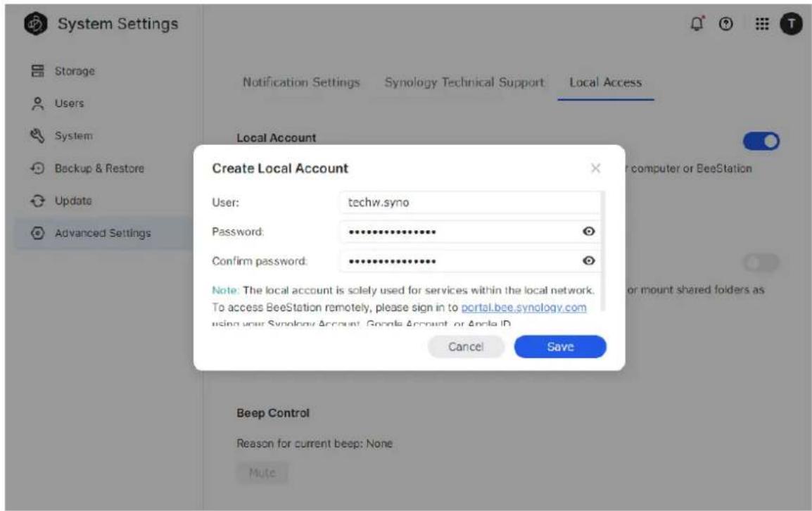Click the Password input field
The height and width of the screenshot is (511, 812).
click(x=470, y=232)
